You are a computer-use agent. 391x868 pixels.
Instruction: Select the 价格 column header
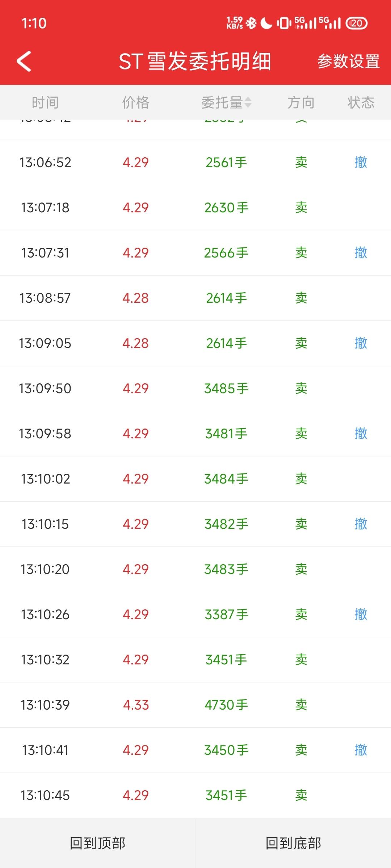tap(136, 102)
